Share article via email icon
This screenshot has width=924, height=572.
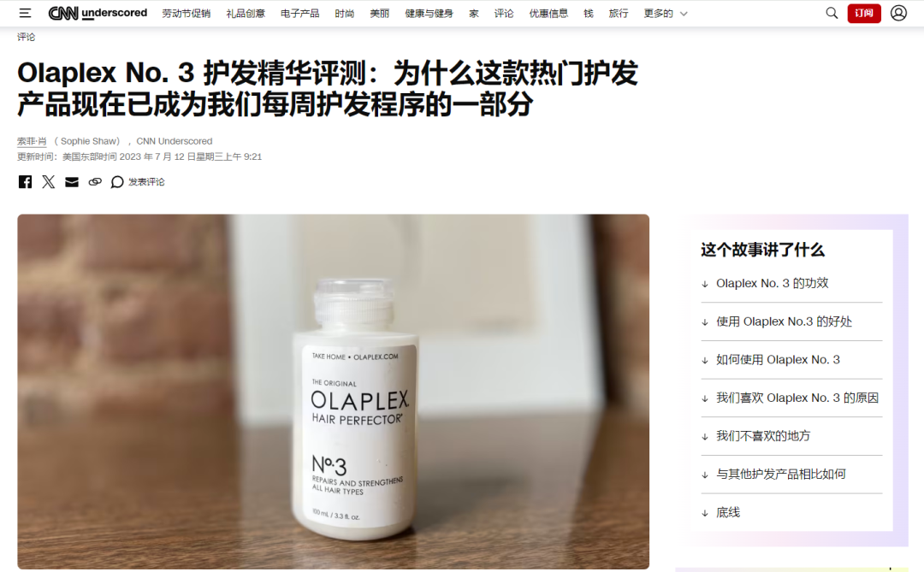click(72, 182)
